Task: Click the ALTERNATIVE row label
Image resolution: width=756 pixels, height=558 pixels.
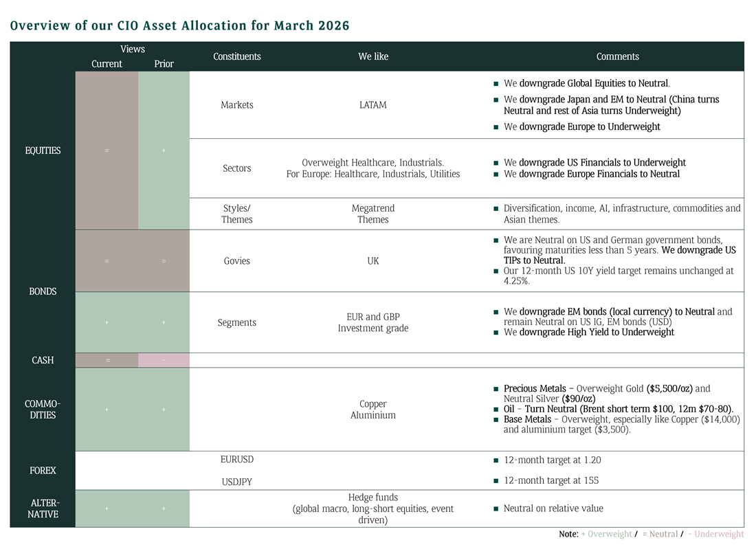Action: (x=43, y=509)
